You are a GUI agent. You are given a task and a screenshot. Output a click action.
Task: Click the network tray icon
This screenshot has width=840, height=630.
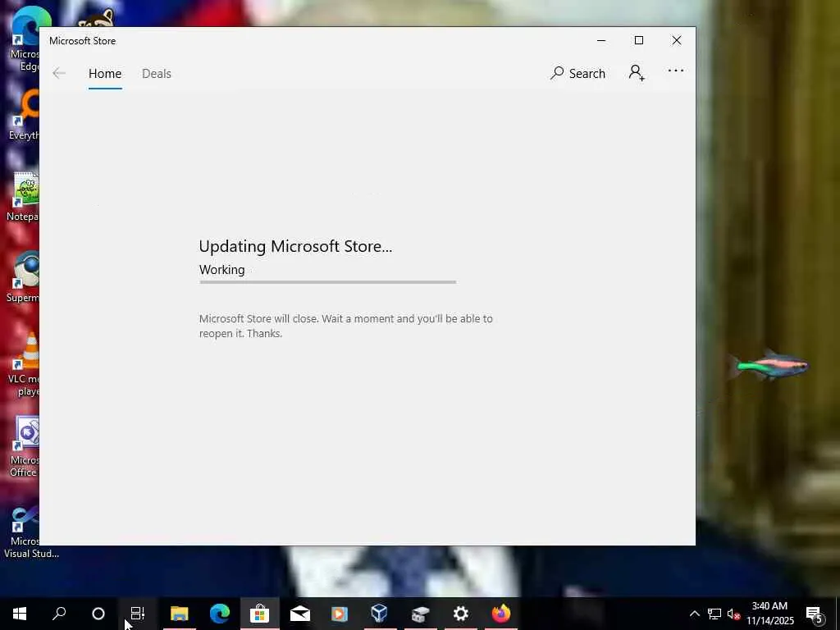point(714,614)
